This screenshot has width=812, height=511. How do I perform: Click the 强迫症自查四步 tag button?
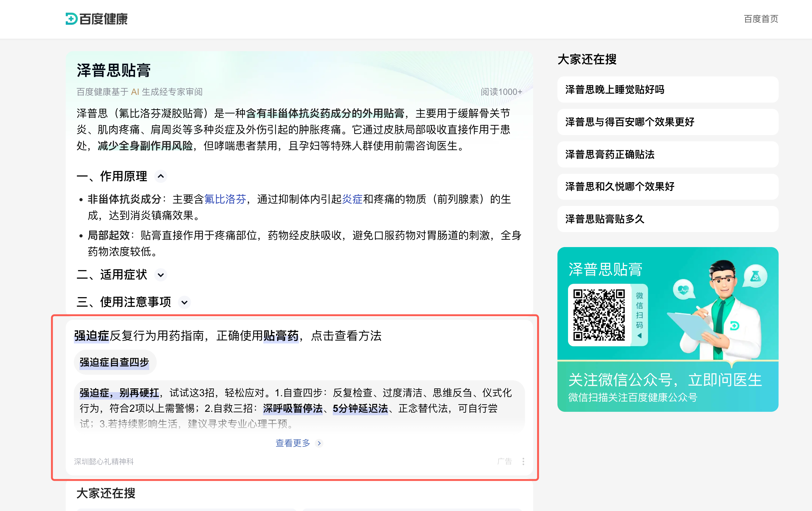pos(114,362)
